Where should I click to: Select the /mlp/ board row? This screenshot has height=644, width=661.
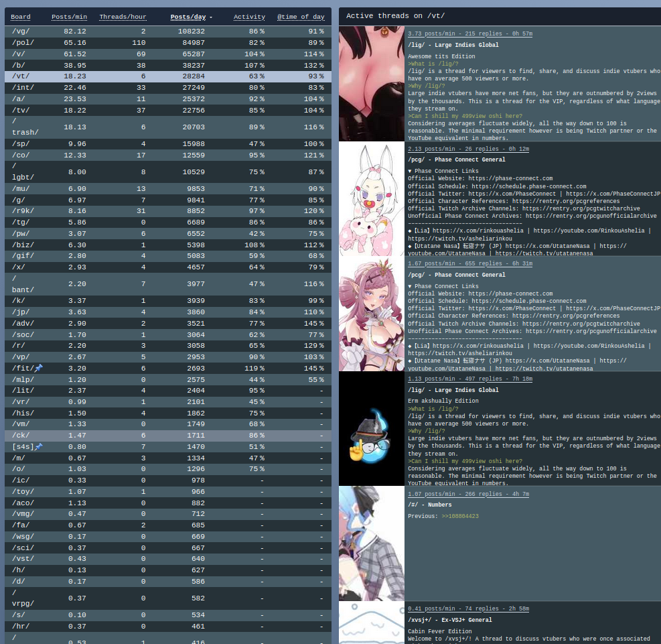168,379
